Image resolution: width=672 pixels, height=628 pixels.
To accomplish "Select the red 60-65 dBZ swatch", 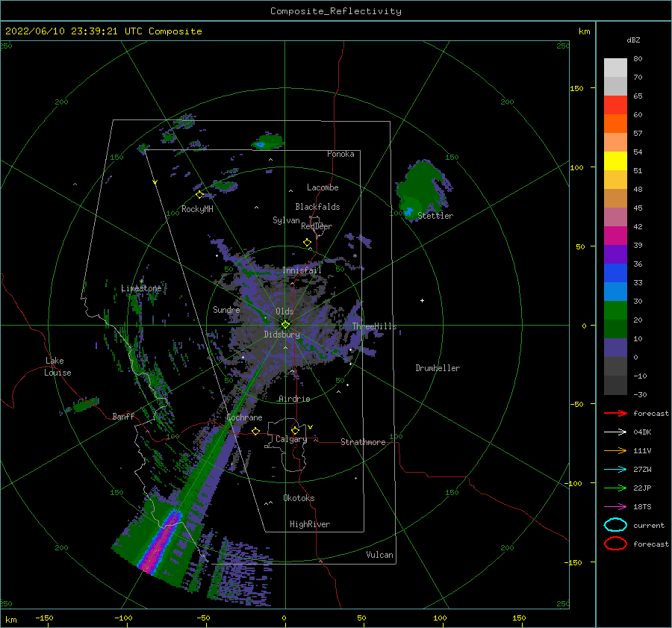I will coord(615,105).
